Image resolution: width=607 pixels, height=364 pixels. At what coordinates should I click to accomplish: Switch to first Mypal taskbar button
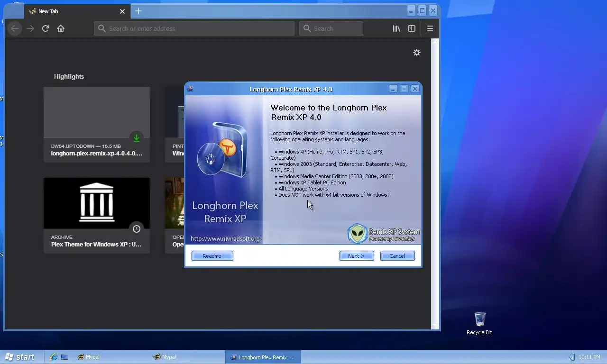pos(110,357)
